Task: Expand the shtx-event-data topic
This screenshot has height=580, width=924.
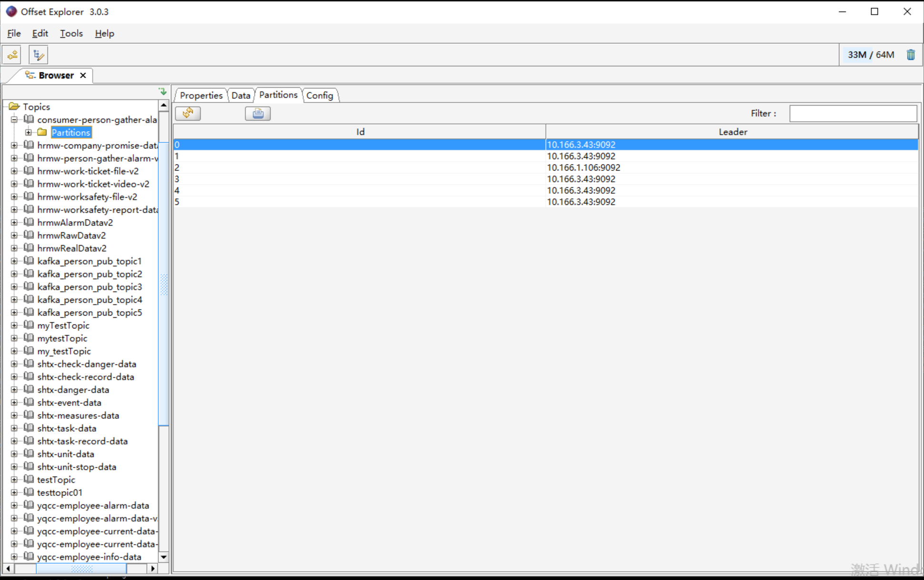Action: [x=14, y=402]
